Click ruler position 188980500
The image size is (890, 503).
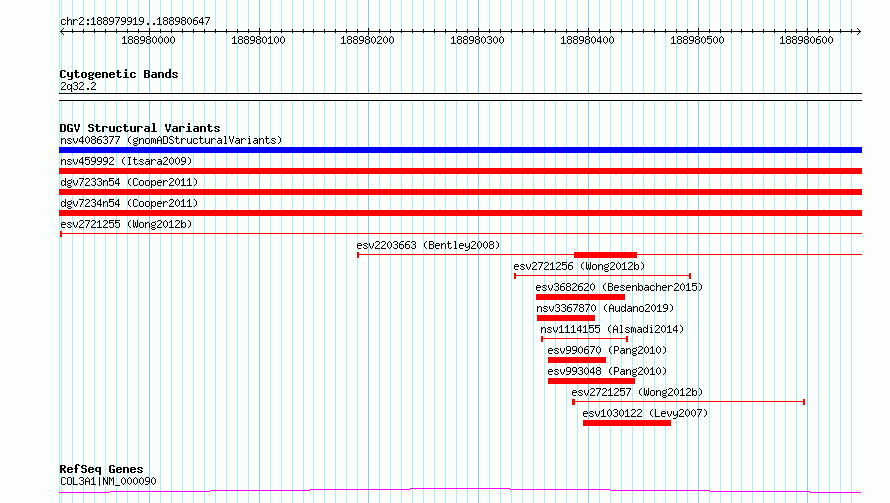pos(698,40)
